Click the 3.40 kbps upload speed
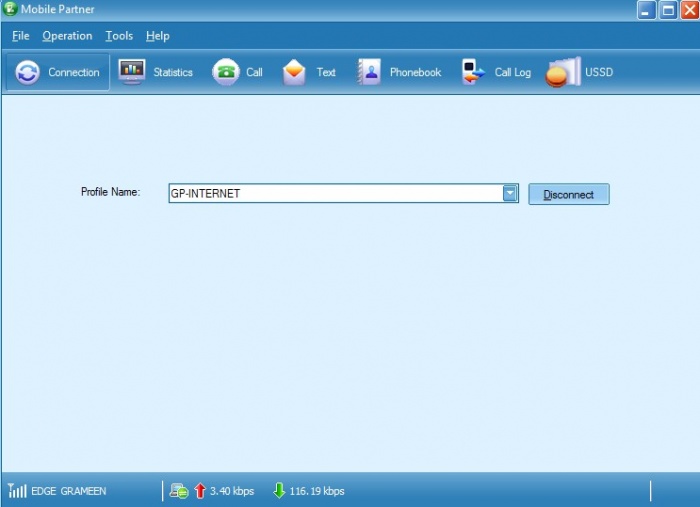 click(232, 491)
